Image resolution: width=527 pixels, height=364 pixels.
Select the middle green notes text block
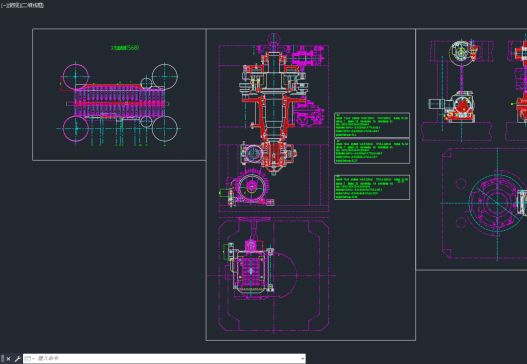[x=372, y=151]
